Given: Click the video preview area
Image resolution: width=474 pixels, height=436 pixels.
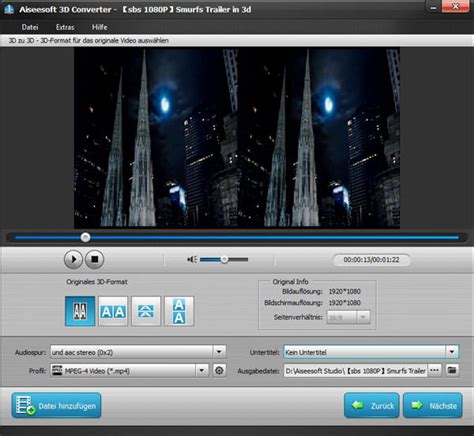Looking at the screenshot, I should click(237, 138).
